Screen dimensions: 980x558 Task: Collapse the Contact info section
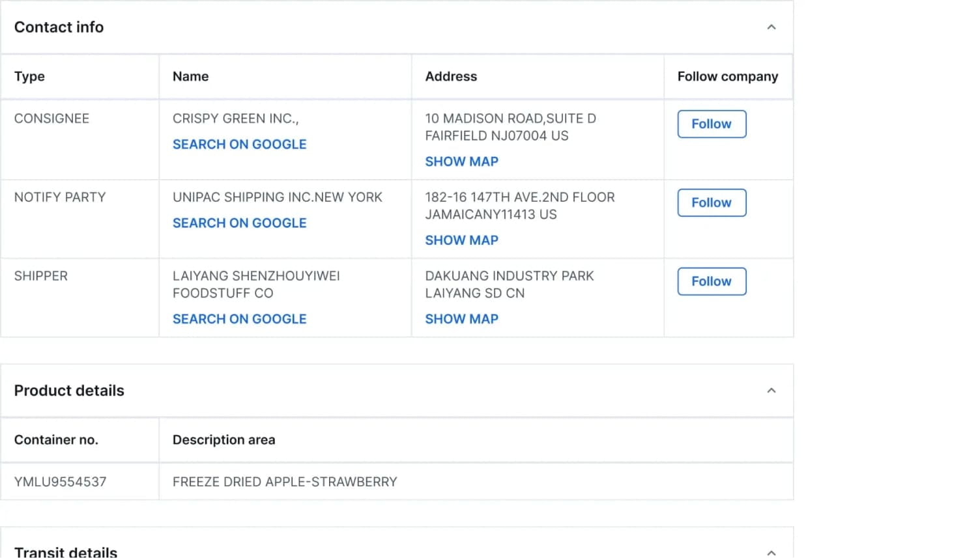(x=771, y=27)
